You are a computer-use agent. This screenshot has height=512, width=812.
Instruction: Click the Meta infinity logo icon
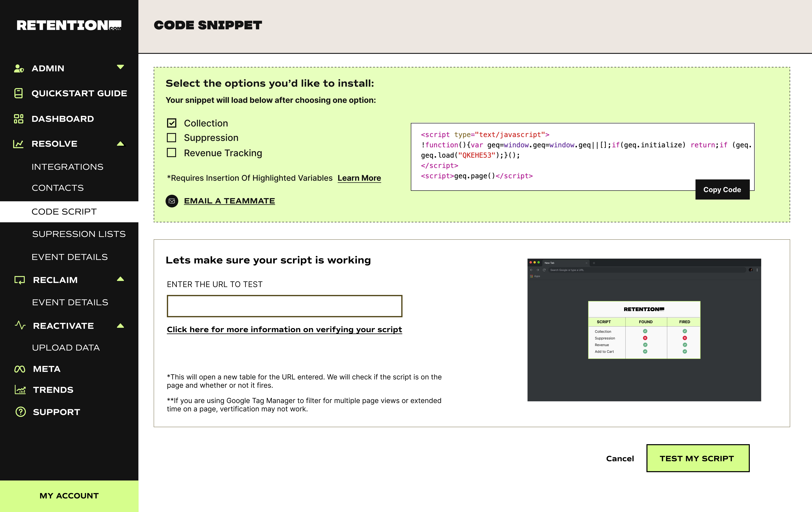20,369
